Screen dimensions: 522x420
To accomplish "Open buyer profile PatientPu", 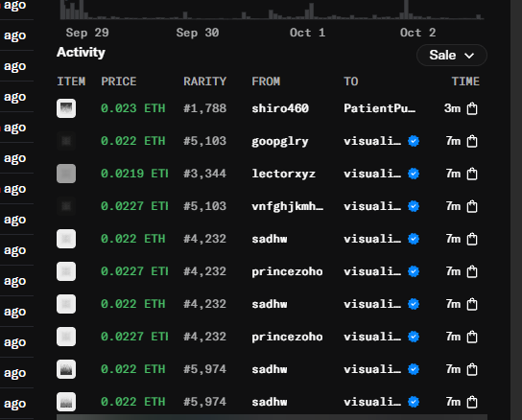I will click(x=380, y=108).
